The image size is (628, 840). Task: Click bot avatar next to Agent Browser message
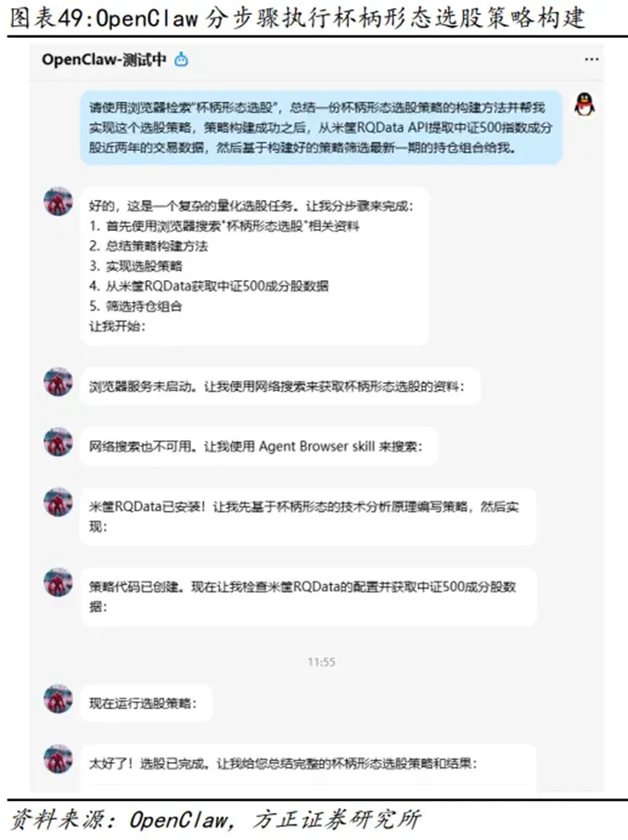pyautogui.click(x=58, y=442)
